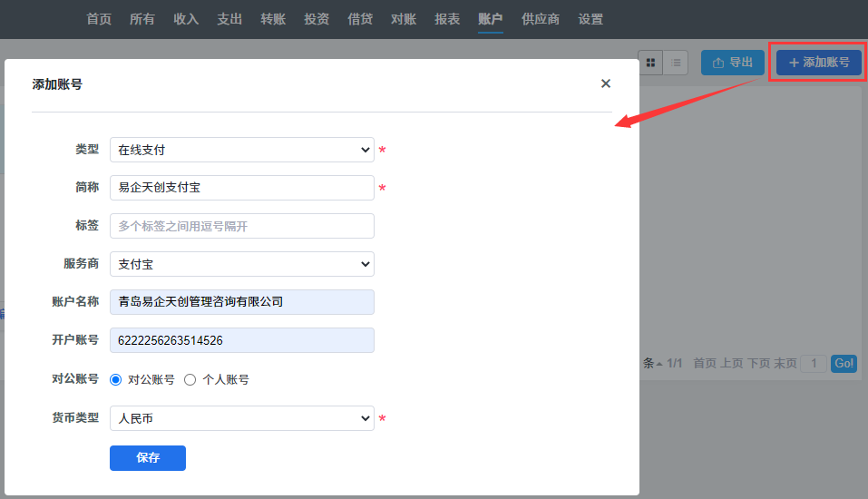Viewport: 868px width, 499px height.
Task: Switch to grid view icon
Action: 651,63
